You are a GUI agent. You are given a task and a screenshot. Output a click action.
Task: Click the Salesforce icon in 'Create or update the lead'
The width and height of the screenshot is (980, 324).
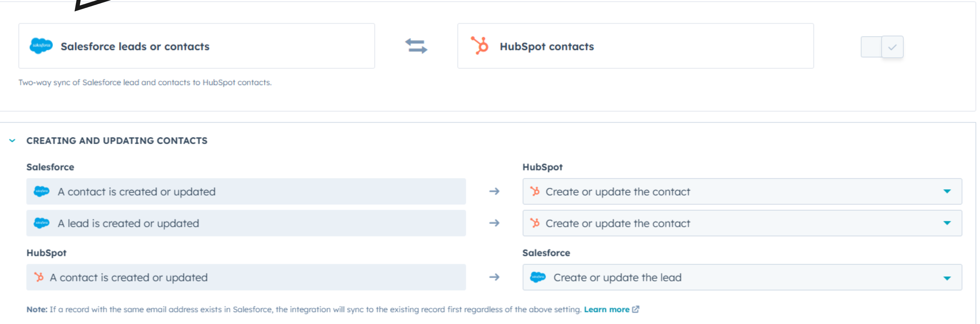(x=538, y=277)
